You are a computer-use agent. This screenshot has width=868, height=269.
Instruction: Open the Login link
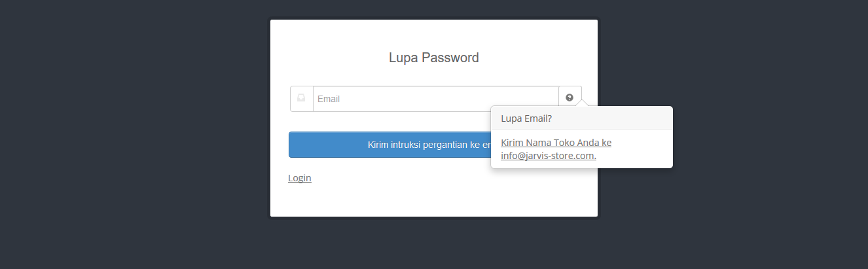point(300,178)
